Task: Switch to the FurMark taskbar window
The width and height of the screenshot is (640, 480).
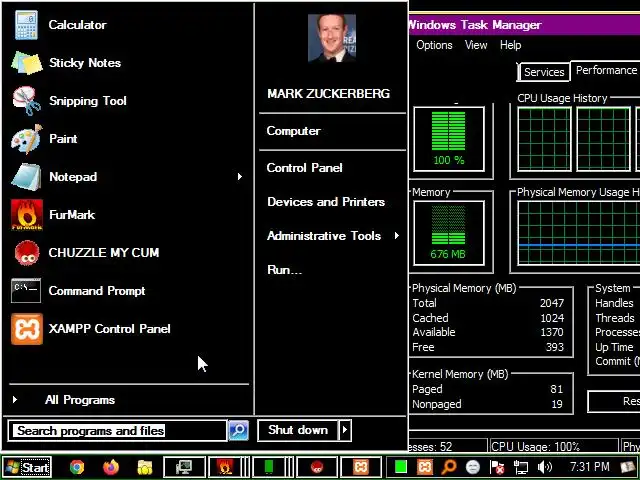Action: click(229, 467)
